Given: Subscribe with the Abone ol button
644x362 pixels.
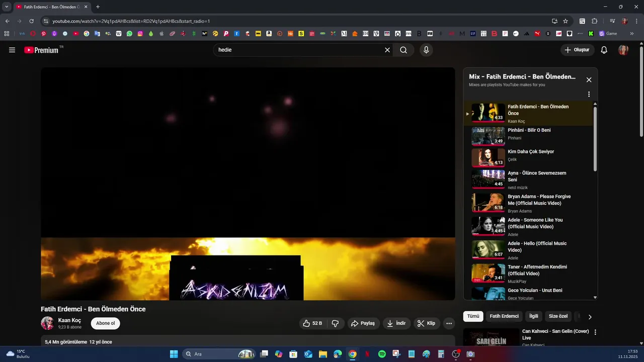Looking at the screenshot, I should [x=106, y=323].
